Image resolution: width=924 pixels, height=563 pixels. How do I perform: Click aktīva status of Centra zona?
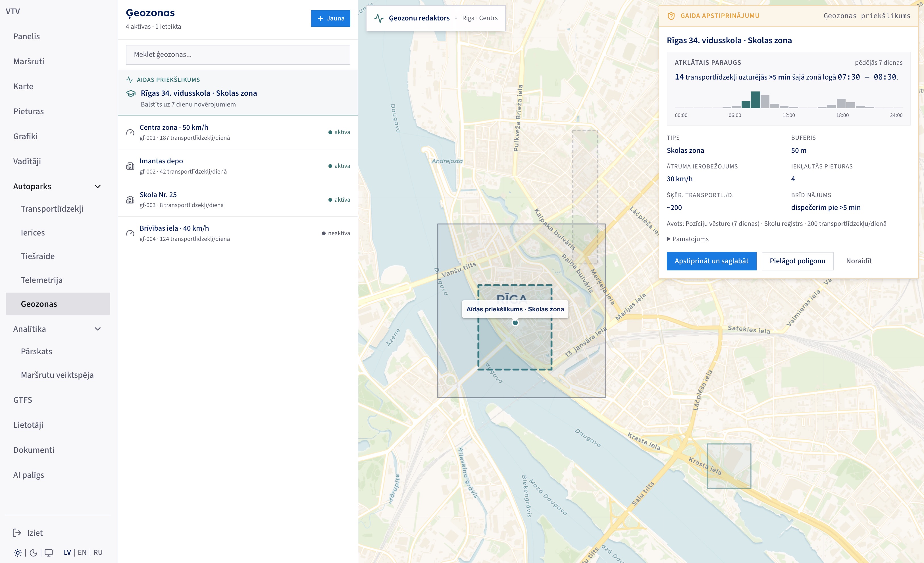[x=339, y=132]
